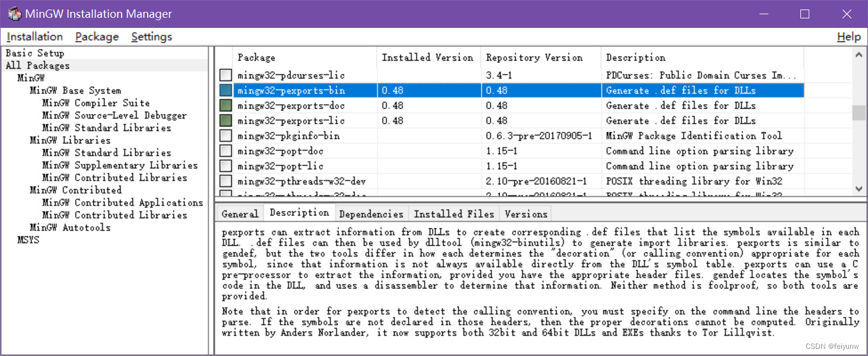Select the mingw32-pthreads-w32-dev package name
This screenshot has width=868, height=356.
(302, 181)
